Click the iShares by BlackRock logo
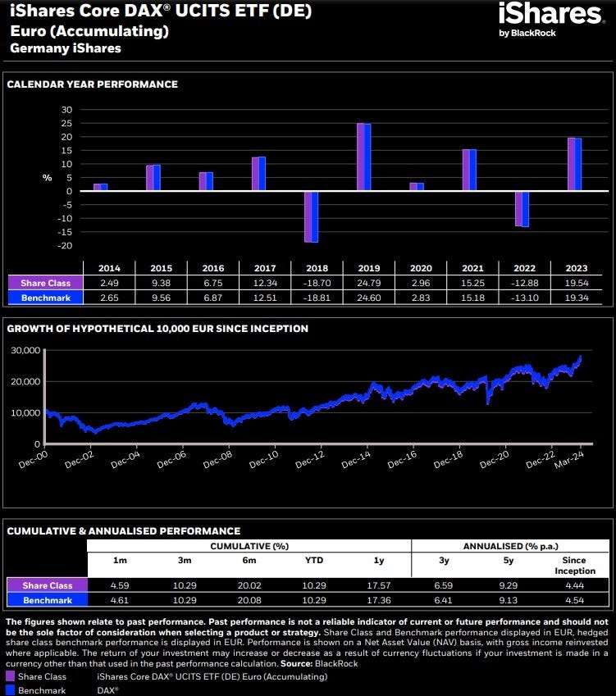This screenshot has width=616, height=696. click(x=550, y=20)
